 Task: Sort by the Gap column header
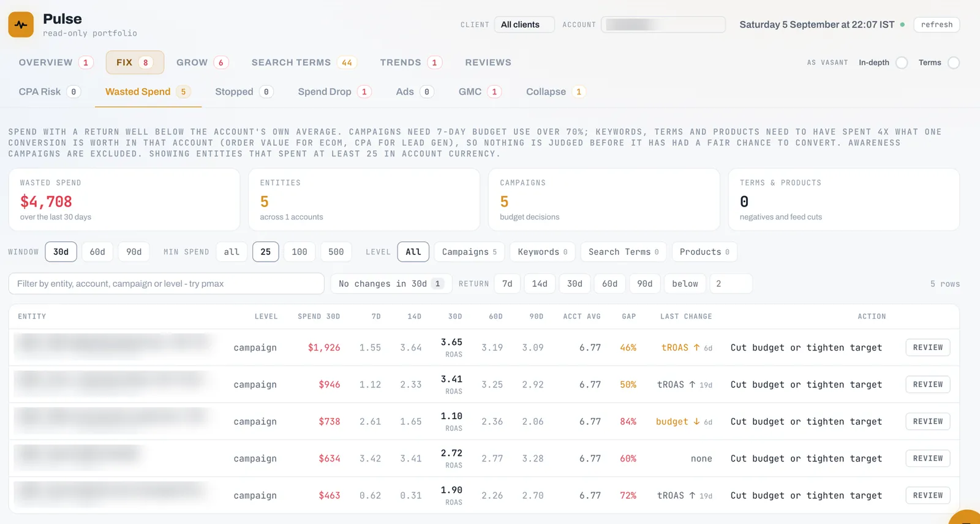click(629, 316)
